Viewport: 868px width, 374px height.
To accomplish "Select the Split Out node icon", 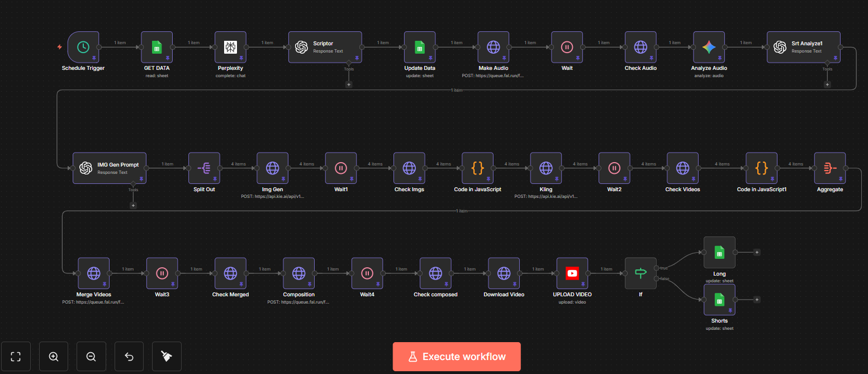I will coord(204,168).
